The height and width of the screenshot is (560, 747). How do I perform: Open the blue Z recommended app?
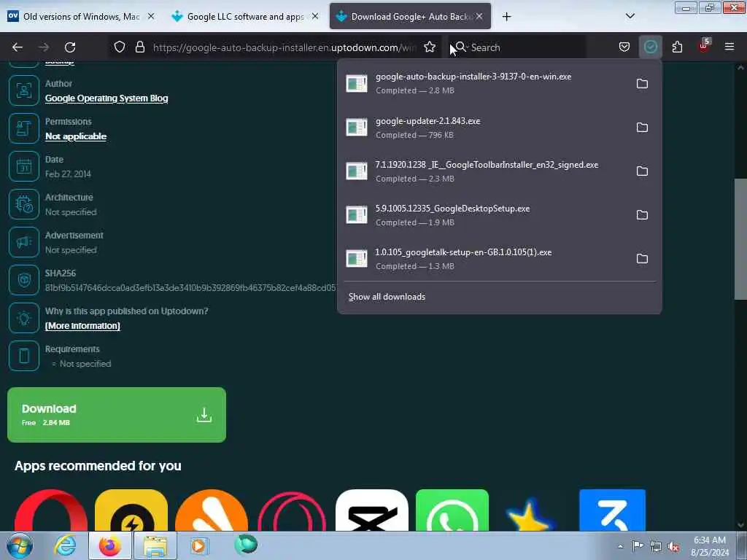point(612,510)
